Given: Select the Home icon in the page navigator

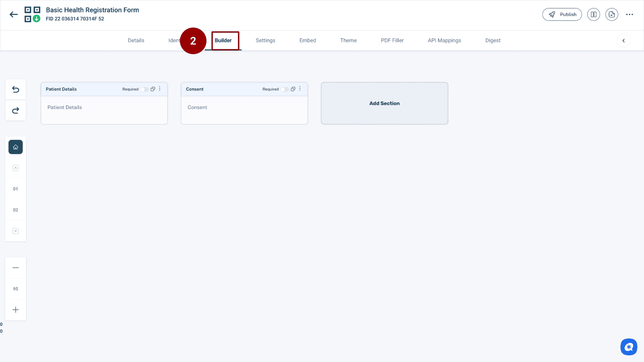Looking at the screenshot, I should [15, 147].
